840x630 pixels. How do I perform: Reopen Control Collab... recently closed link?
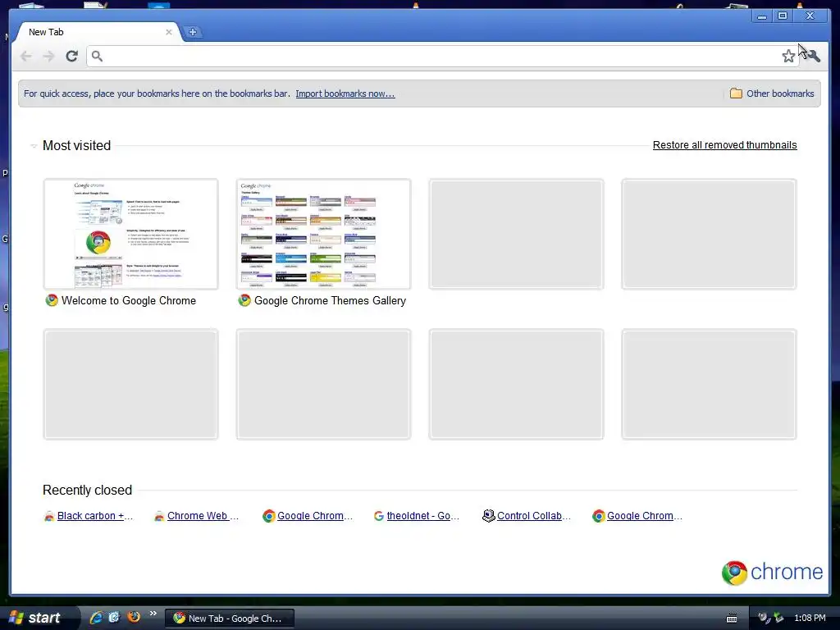(533, 515)
